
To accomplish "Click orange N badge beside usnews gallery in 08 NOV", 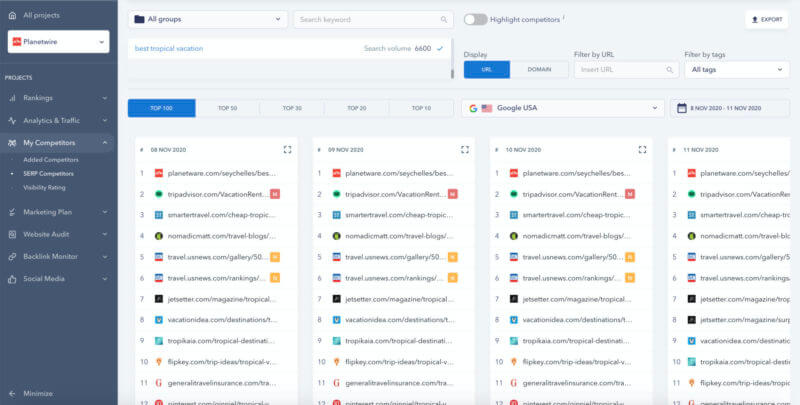I will 275,257.
